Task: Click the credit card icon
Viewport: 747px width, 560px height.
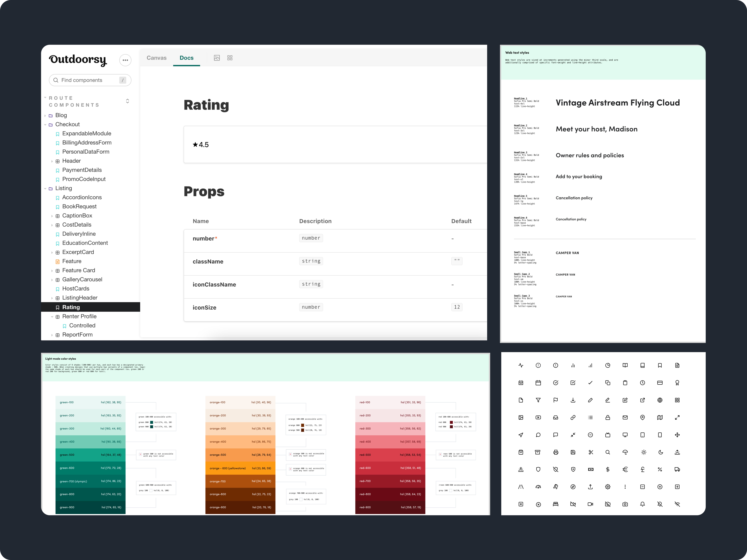Action: [x=660, y=383]
